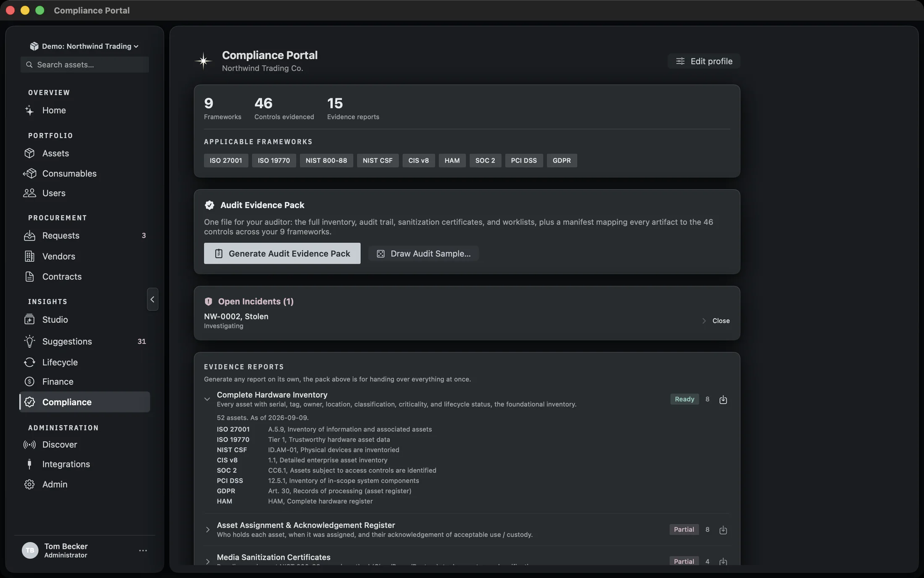
Task: Click the '46 Controls evidenced' stat
Action: [284, 108]
